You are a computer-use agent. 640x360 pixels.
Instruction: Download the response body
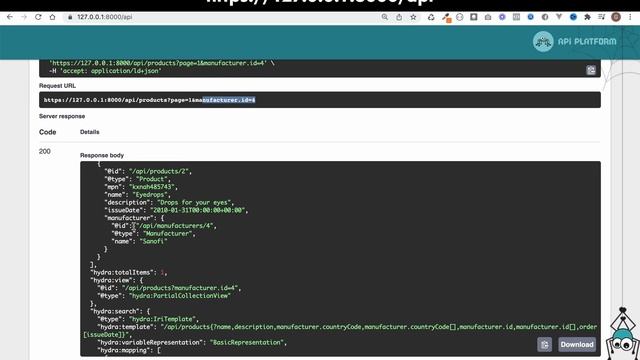(x=577, y=344)
